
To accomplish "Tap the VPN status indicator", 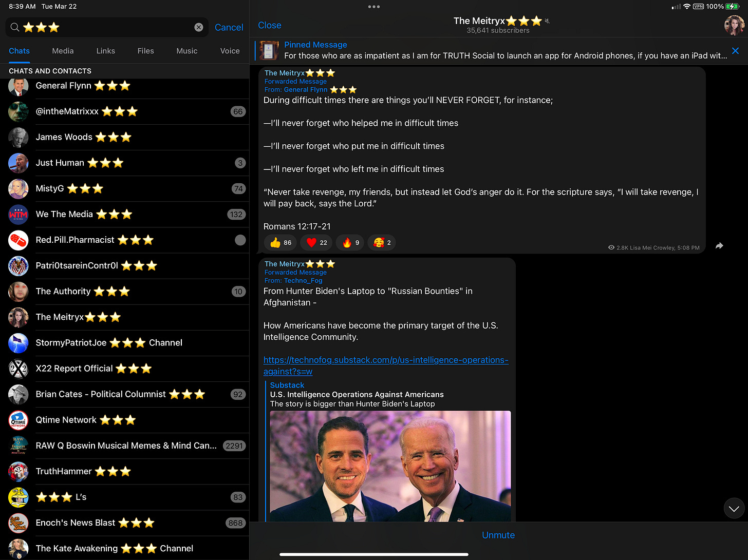I will point(698,7).
